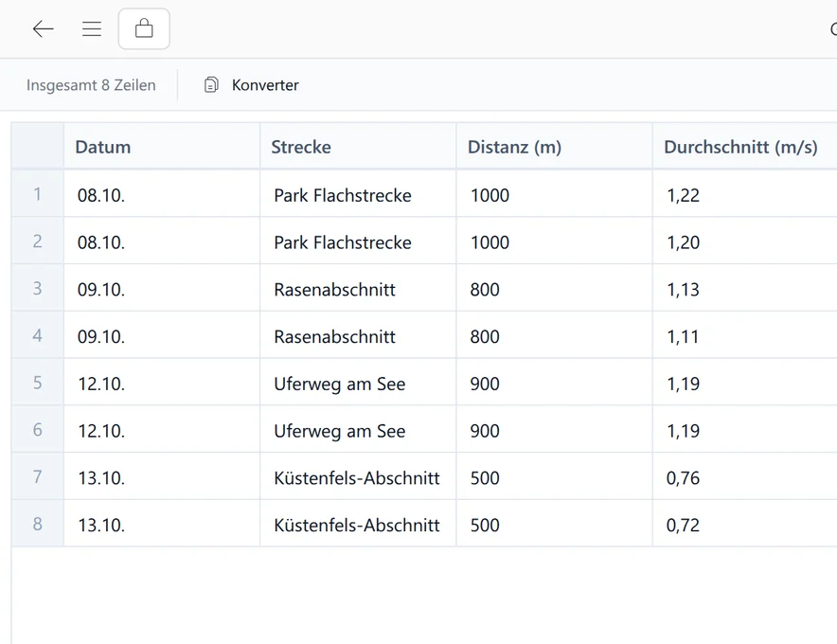The image size is (837, 644).
Task: Click the 0,72 average cell
Action: point(745,524)
